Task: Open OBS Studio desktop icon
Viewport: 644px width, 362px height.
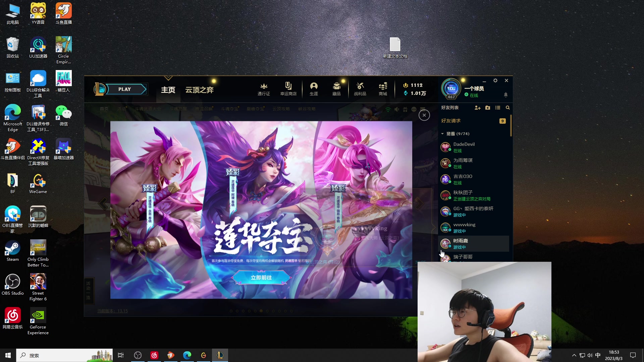Action: [13, 285]
